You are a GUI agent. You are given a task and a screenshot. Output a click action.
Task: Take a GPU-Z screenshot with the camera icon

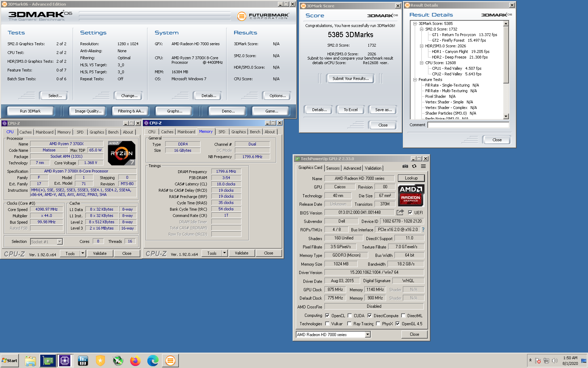405,166
